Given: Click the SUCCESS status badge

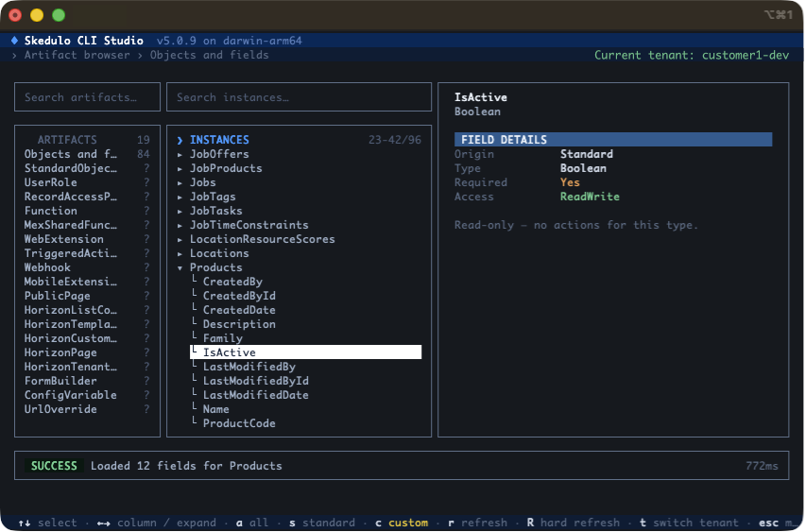Looking at the screenshot, I should tap(54, 466).
